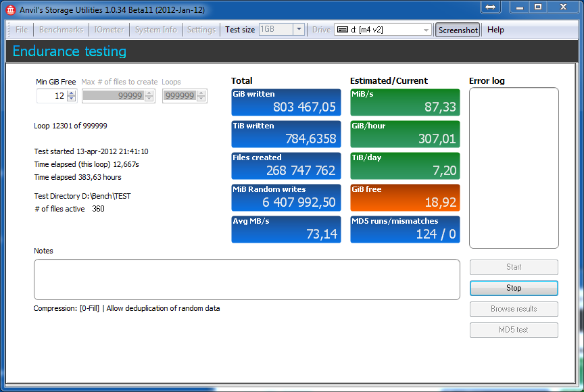Click the Anvil's Storage Utilities app icon
Viewport: 584px width, 392px height.
(11, 9)
